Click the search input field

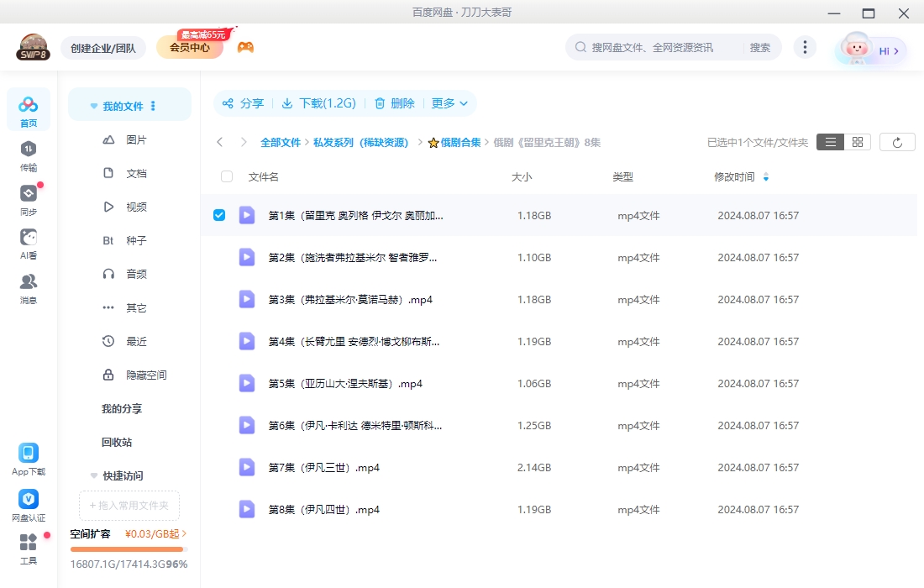[655, 47]
